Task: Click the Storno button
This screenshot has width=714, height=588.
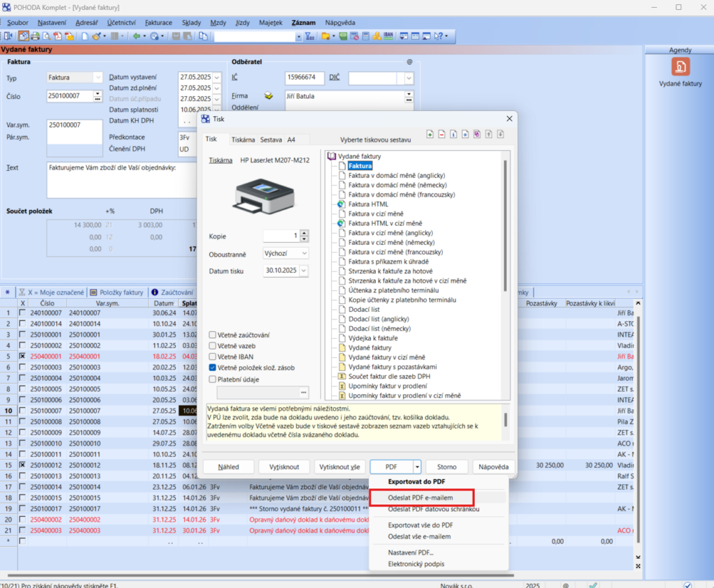Action: (x=447, y=467)
